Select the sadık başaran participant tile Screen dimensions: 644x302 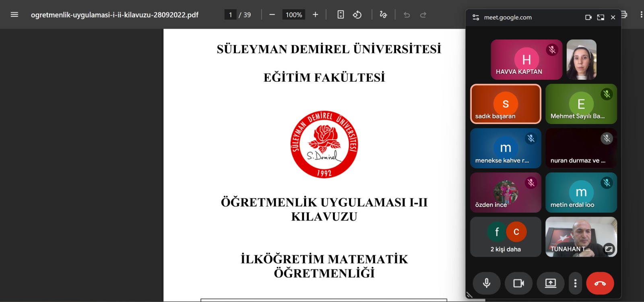pyautogui.click(x=506, y=104)
